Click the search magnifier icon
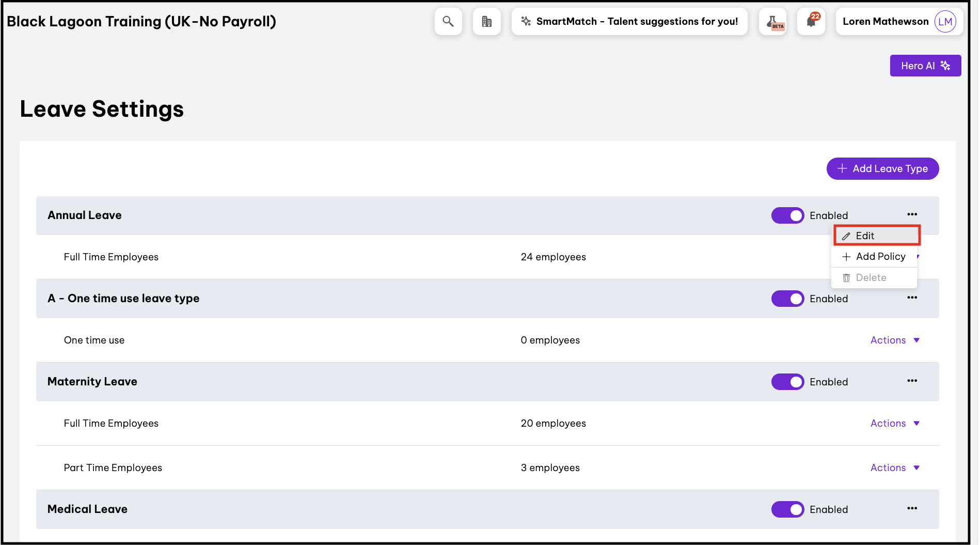980x545 pixels. point(448,22)
